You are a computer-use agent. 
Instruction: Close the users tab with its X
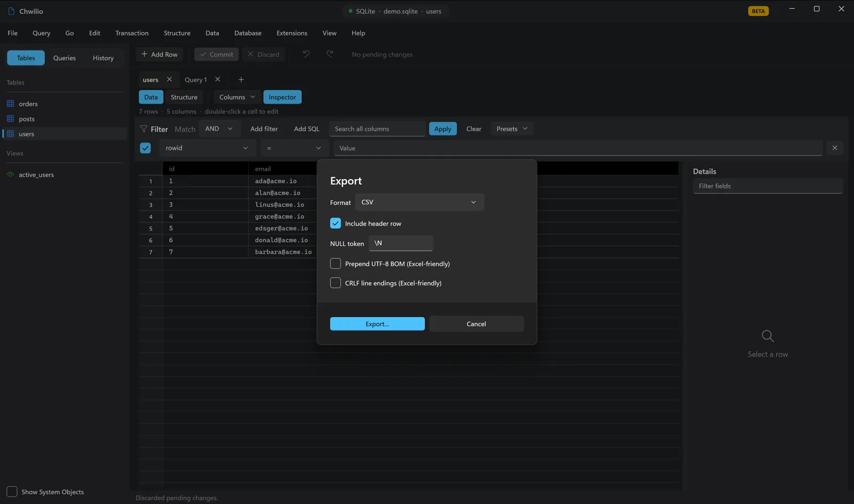point(169,79)
